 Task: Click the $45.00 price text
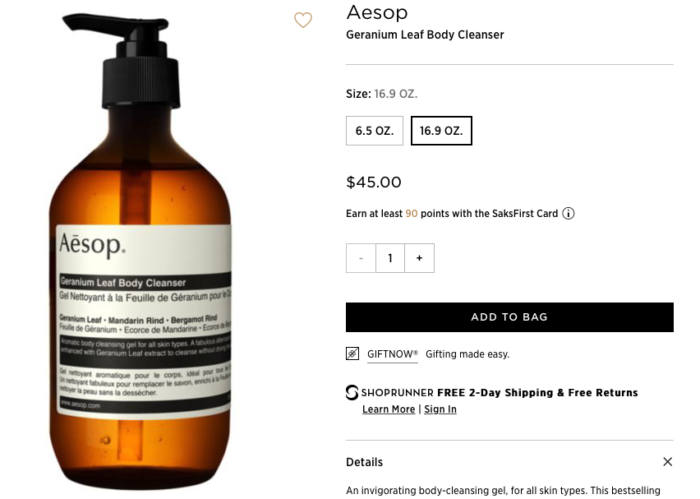coord(374,182)
